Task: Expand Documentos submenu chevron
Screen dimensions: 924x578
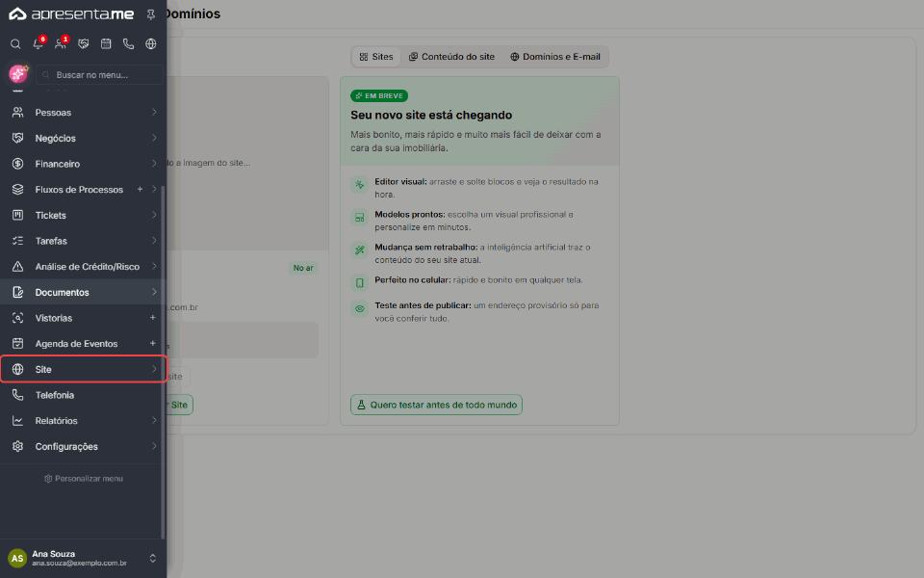Action: (x=154, y=292)
